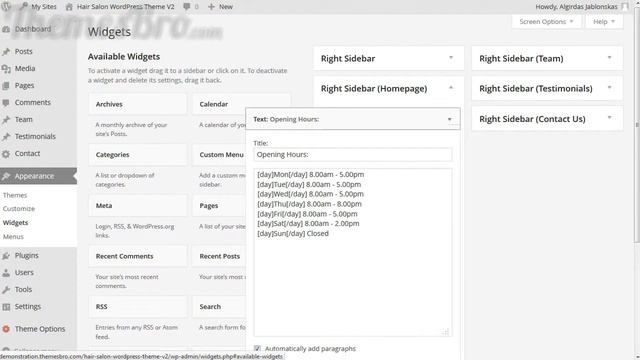Open the Posts menu

click(x=24, y=51)
